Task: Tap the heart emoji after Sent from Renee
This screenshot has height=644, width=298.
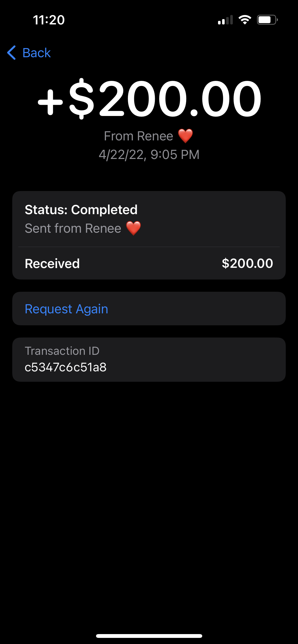Action: (133, 228)
